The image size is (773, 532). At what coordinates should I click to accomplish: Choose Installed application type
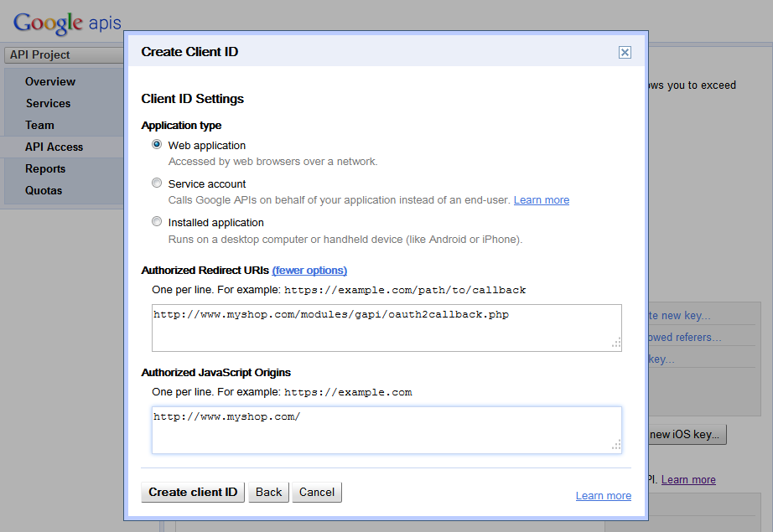tap(157, 221)
